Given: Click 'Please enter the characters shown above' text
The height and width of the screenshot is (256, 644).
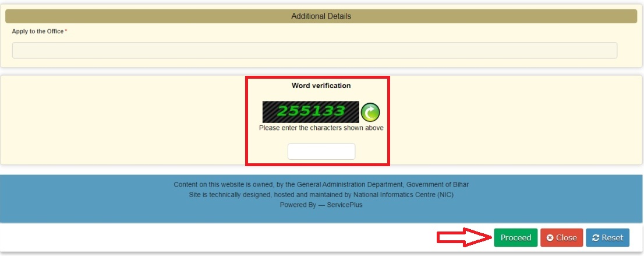Looking at the screenshot, I should 321,128.
